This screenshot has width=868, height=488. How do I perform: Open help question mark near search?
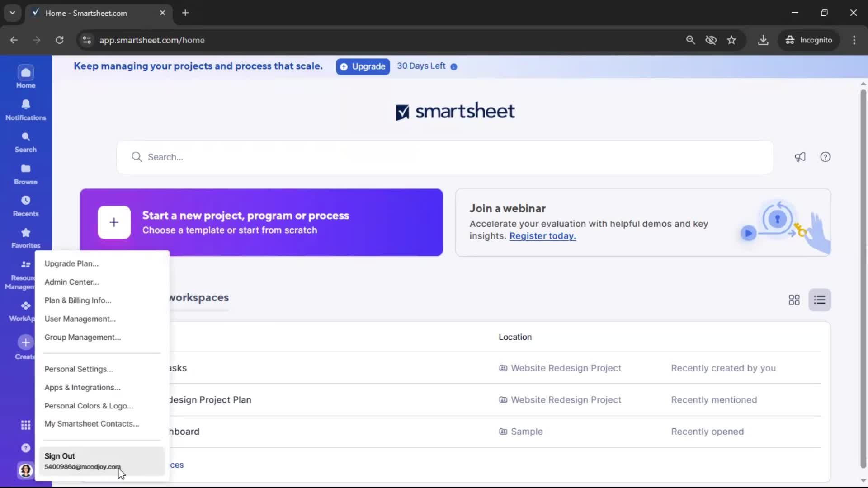pos(825,157)
